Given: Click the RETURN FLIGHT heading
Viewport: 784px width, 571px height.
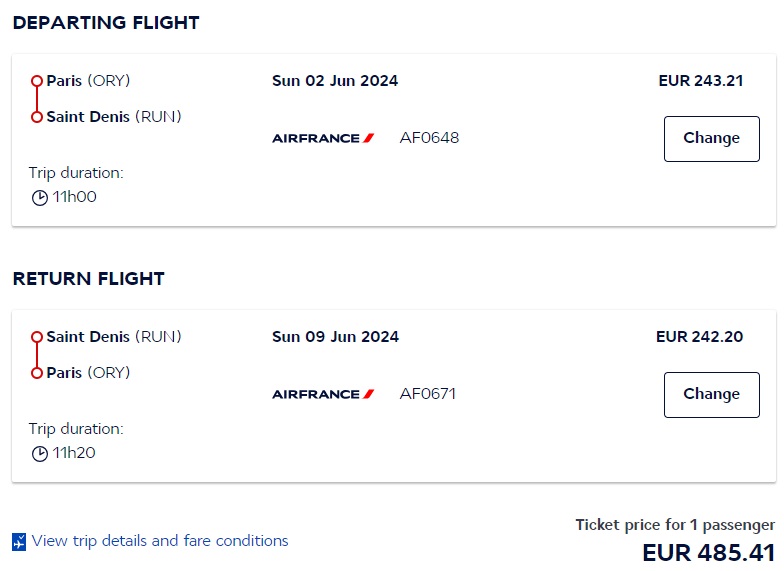Looking at the screenshot, I should (x=88, y=278).
